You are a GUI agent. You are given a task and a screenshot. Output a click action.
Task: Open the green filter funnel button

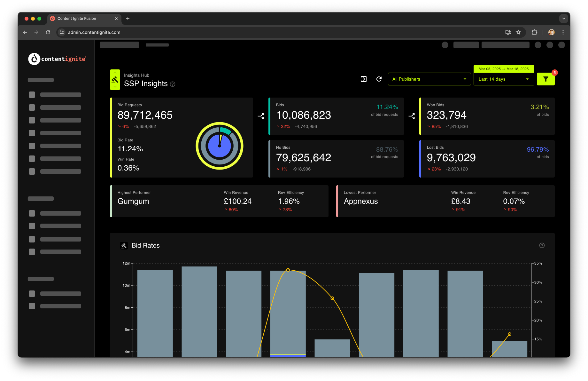545,79
